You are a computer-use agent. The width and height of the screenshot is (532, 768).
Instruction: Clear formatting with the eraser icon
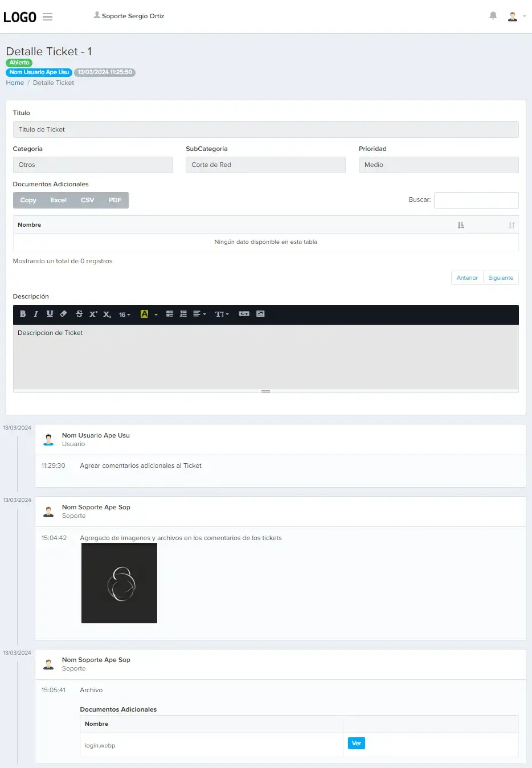[x=63, y=314]
